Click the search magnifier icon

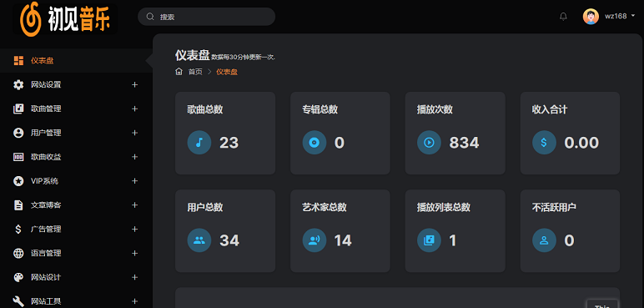(x=150, y=17)
